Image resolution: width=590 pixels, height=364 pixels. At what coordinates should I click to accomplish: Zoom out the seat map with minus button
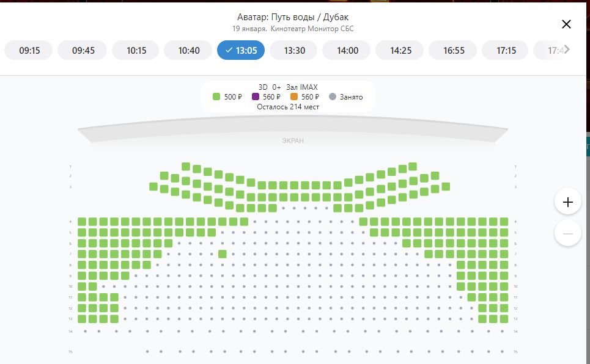pyautogui.click(x=567, y=233)
